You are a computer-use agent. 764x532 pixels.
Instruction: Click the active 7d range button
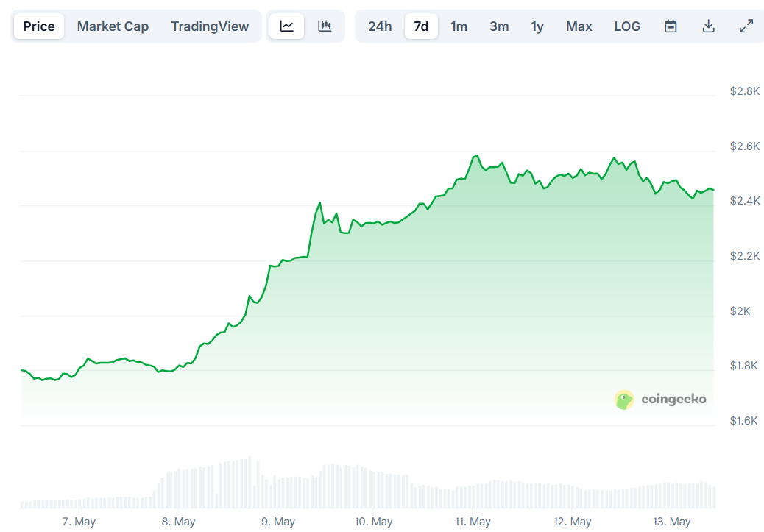click(421, 26)
